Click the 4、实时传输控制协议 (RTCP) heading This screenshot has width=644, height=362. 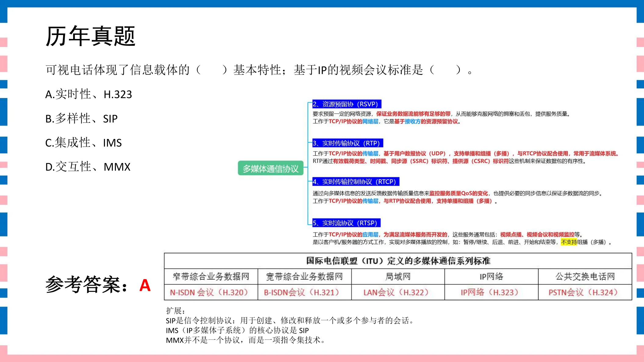coord(356,182)
